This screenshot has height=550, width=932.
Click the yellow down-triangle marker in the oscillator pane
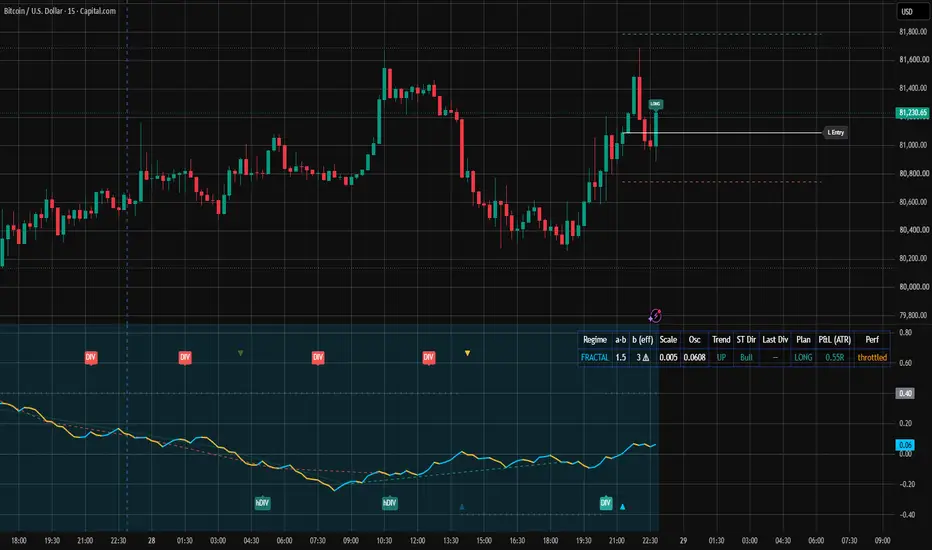pyautogui.click(x=467, y=353)
